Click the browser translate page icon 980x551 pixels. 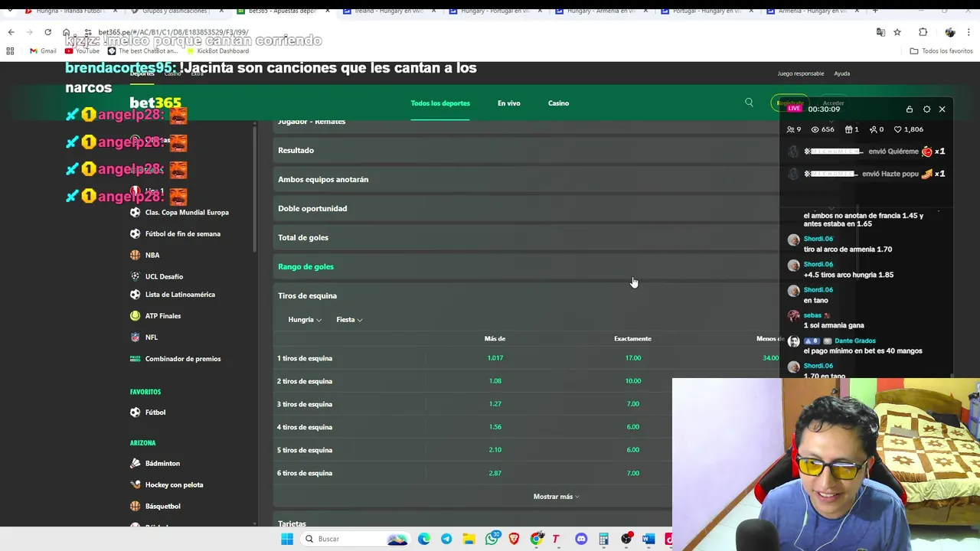(x=880, y=32)
